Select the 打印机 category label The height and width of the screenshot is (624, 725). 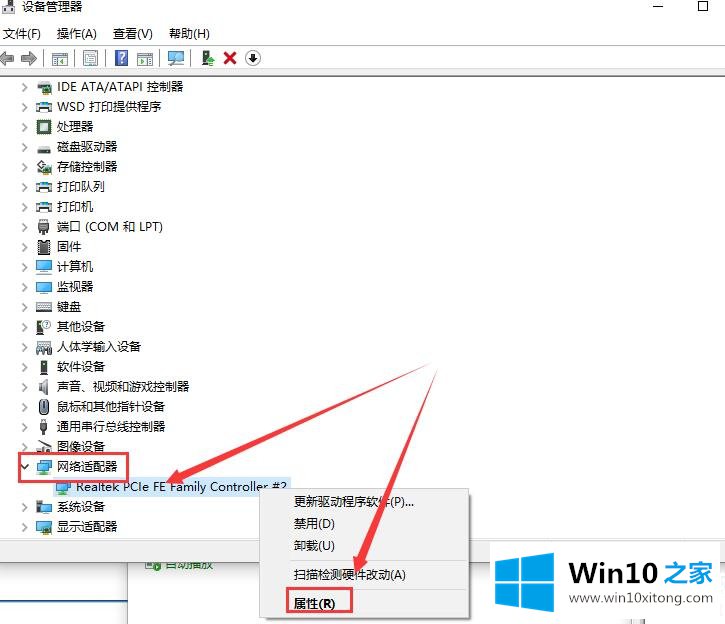click(75, 207)
